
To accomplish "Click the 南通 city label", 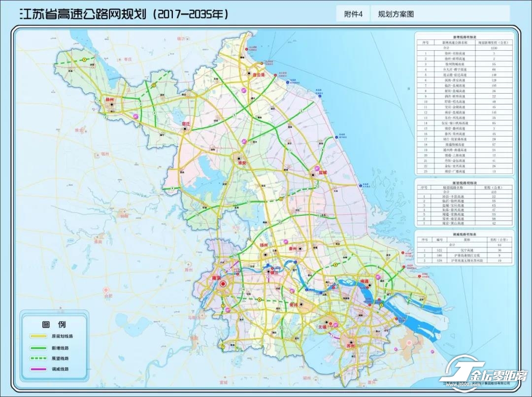I will click(x=365, y=281).
